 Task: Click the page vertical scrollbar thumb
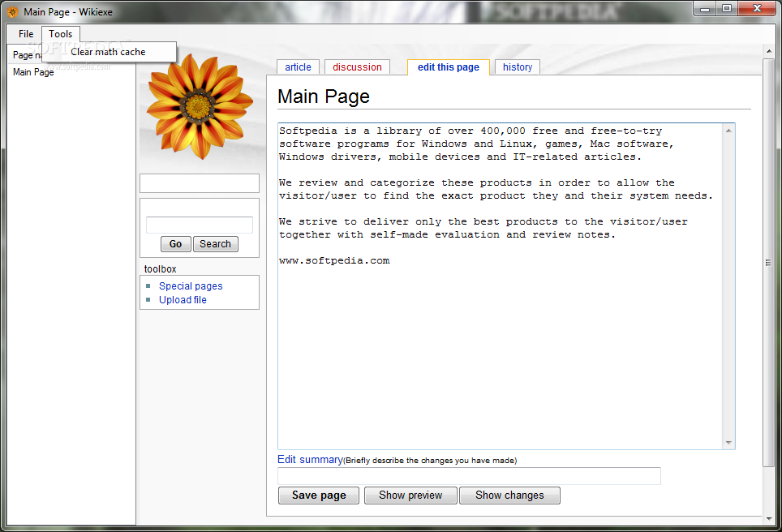pos(768,262)
